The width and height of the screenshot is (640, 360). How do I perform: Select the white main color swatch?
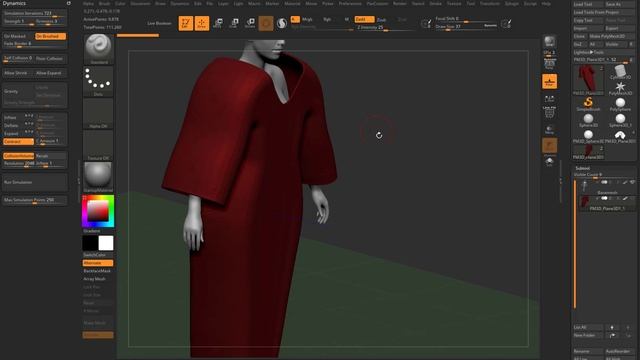pos(106,243)
